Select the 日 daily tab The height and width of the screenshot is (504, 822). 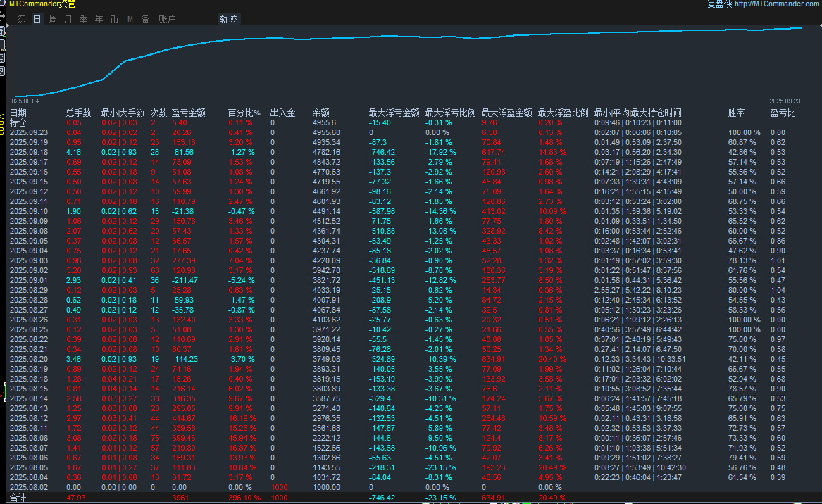pos(37,20)
